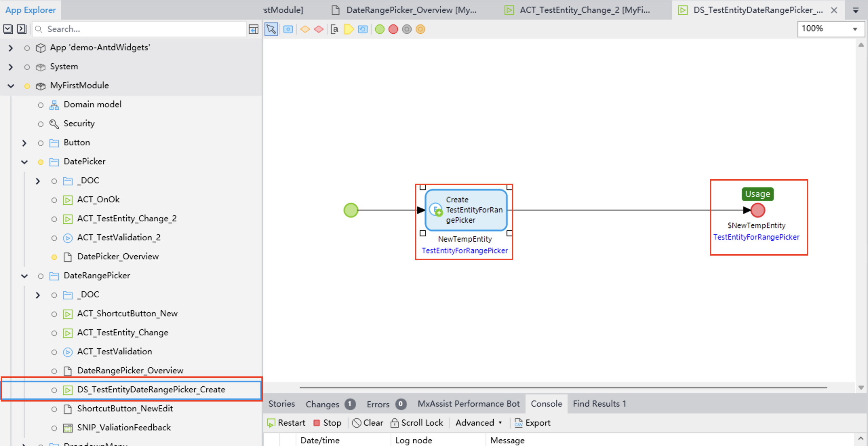Open the 100% zoom dropdown

point(855,29)
